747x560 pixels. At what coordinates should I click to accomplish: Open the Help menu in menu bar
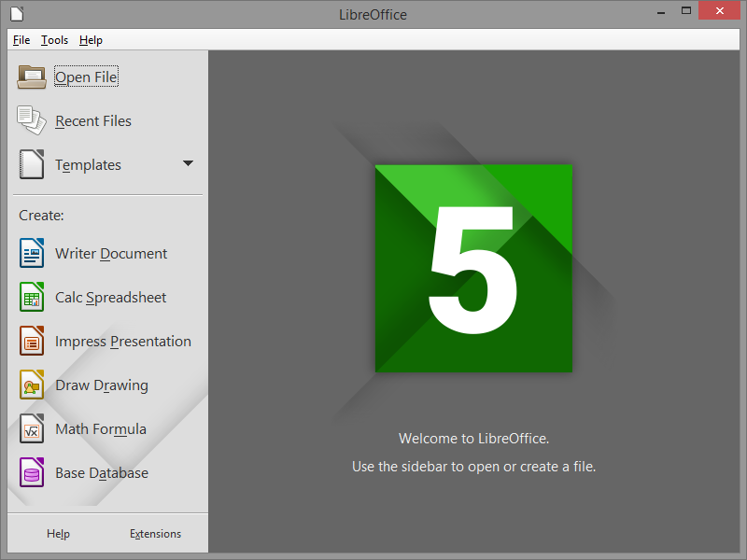pos(91,40)
